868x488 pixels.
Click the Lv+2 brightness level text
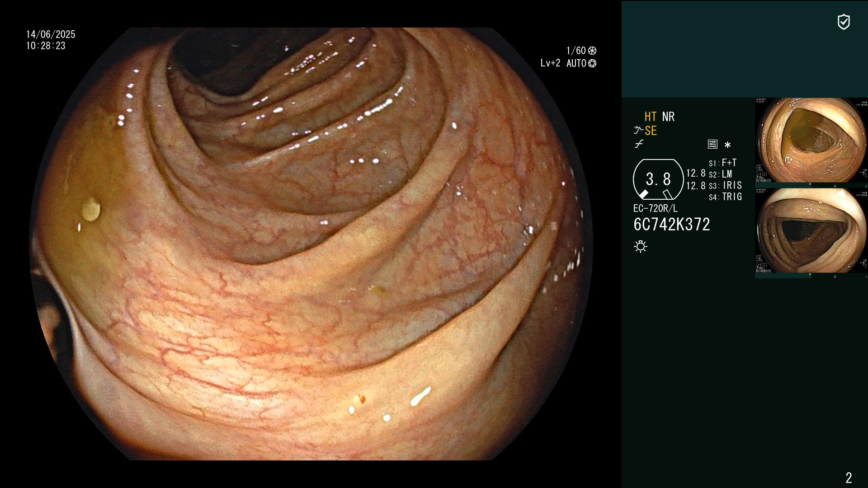coord(550,63)
